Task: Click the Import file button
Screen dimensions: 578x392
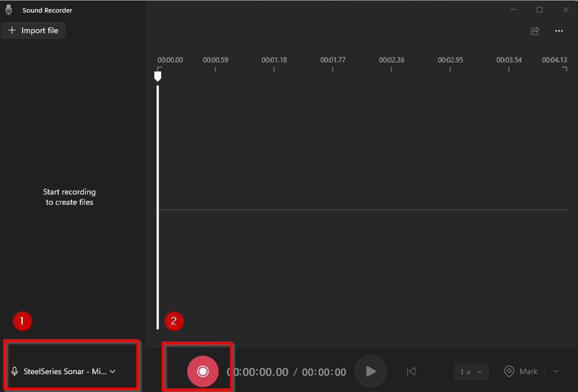Action: (33, 30)
